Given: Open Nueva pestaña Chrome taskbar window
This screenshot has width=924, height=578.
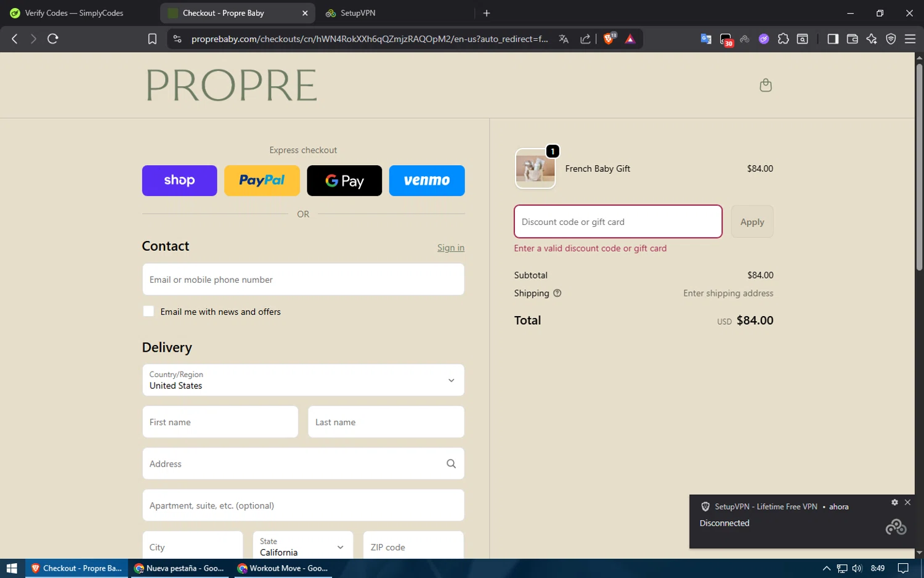Looking at the screenshot, I should (x=179, y=568).
